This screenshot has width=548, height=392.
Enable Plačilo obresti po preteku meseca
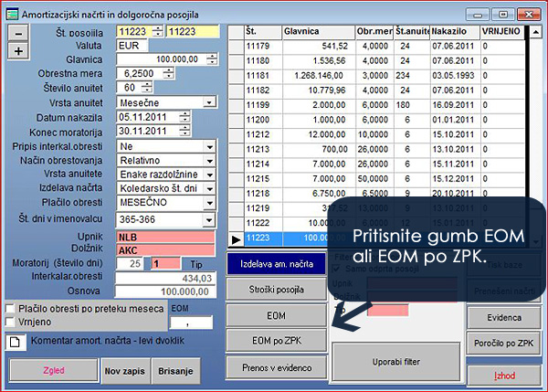click(x=11, y=308)
